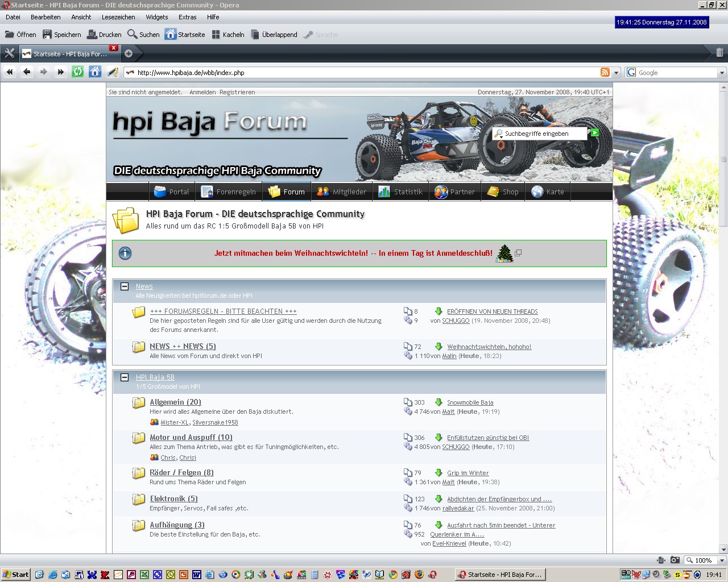
Task: Switch to the Portal forum tab
Action: [x=172, y=192]
